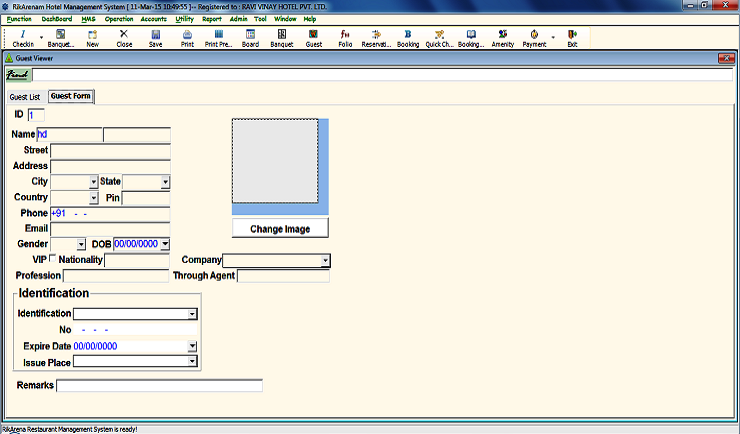Expand the State dropdown
Screen dimensions: 740x434
click(165, 183)
